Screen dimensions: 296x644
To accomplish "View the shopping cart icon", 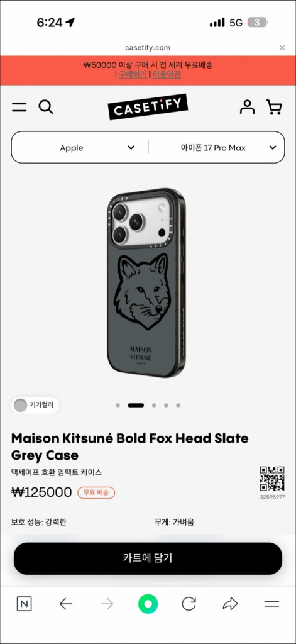I will pos(274,107).
